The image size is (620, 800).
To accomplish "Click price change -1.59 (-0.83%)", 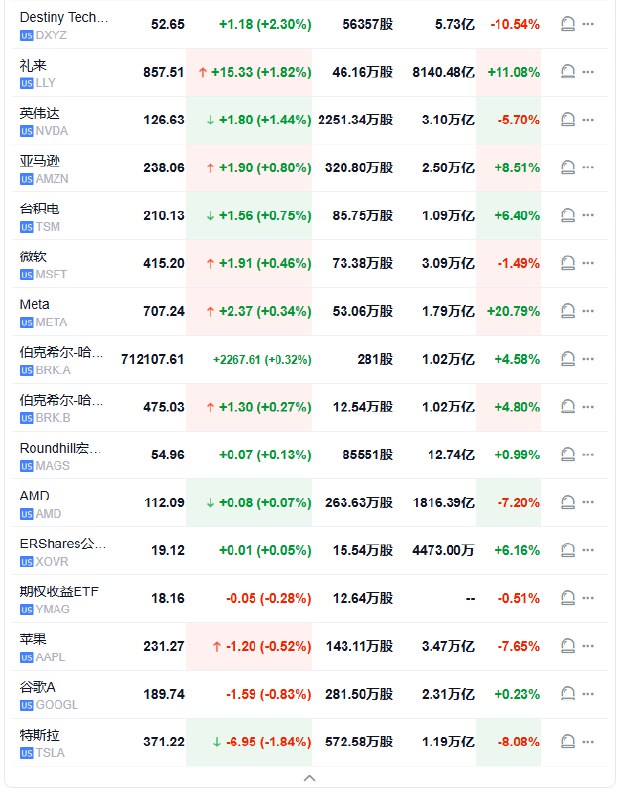I will (x=268, y=694).
